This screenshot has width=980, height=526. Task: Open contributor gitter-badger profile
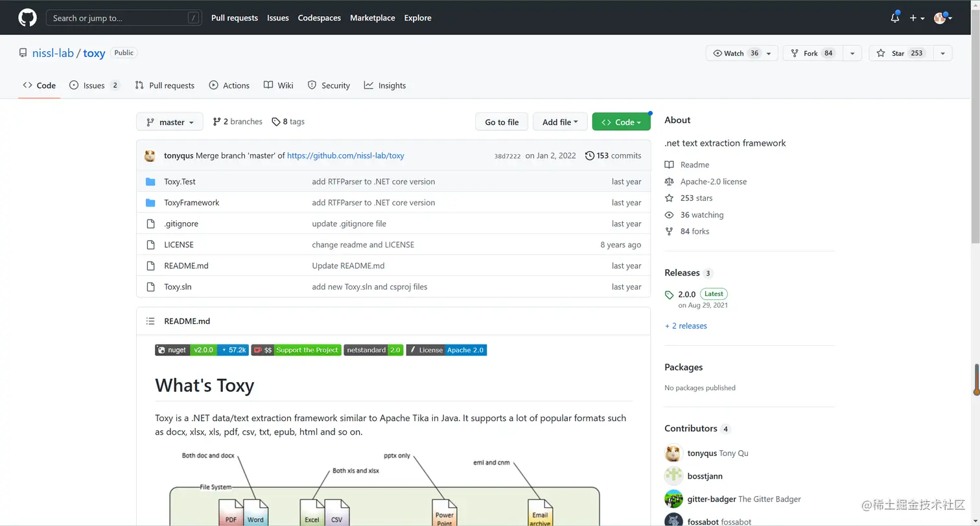(x=744, y=499)
